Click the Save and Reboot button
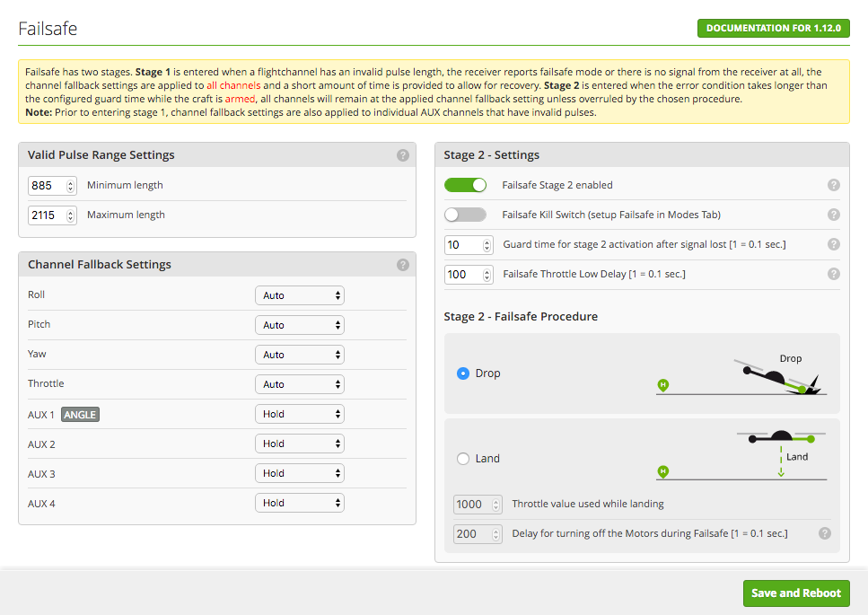Screen dimensions: 868x615 pos(795,593)
